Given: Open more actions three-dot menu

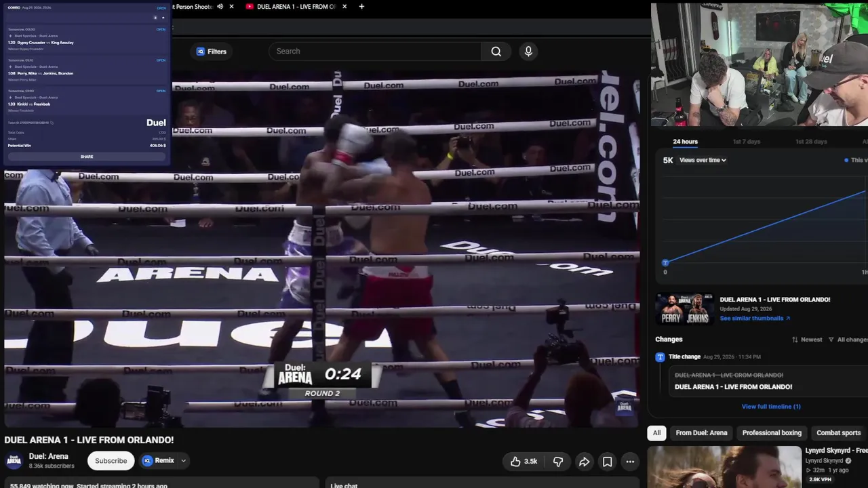Looking at the screenshot, I should pos(630,462).
